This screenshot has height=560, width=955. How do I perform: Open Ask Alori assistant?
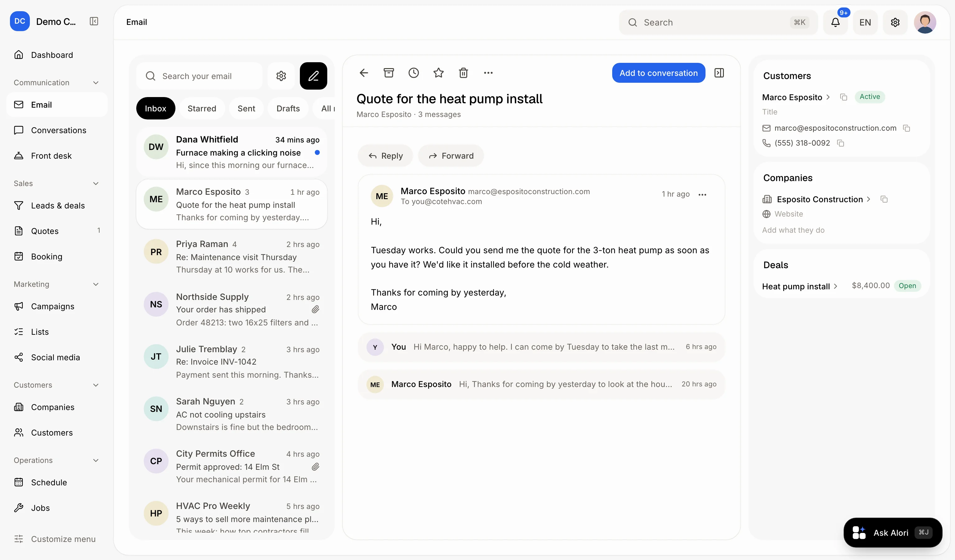[893, 533]
